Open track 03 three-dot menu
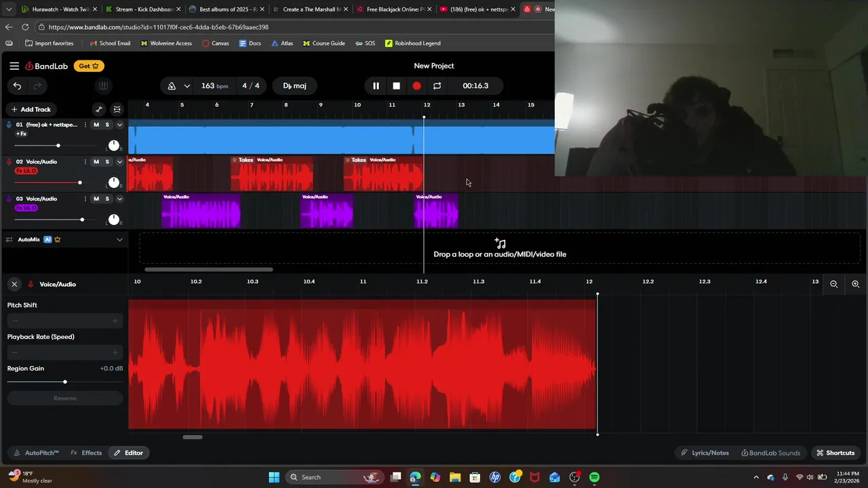 (x=85, y=199)
